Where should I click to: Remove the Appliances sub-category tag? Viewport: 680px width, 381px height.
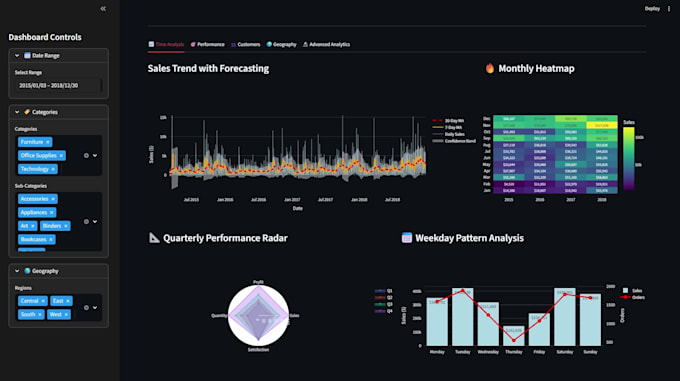[52, 212]
